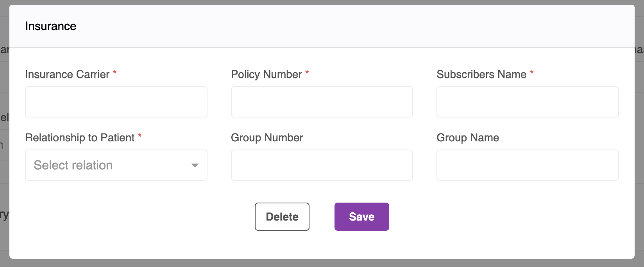Click the Group Number input field
The width and height of the screenshot is (644, 267).
[x=322, y=165]
